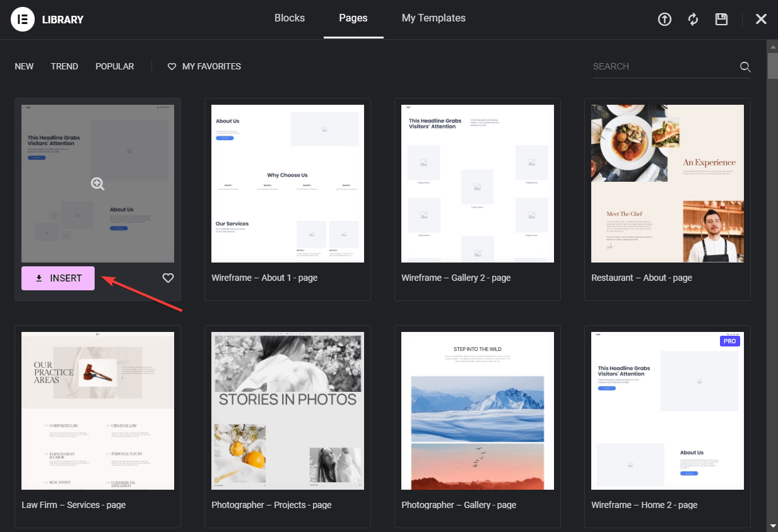Show MY FAVORITES templates
The height and width of the screenshot is (532, 778).
pyautogui.click(x=204, y=66)
